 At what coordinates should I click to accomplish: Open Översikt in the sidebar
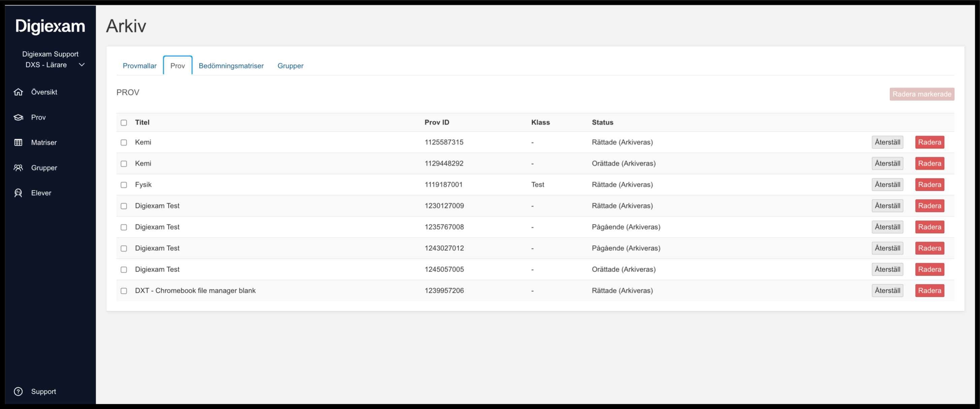tap(44, 92)
